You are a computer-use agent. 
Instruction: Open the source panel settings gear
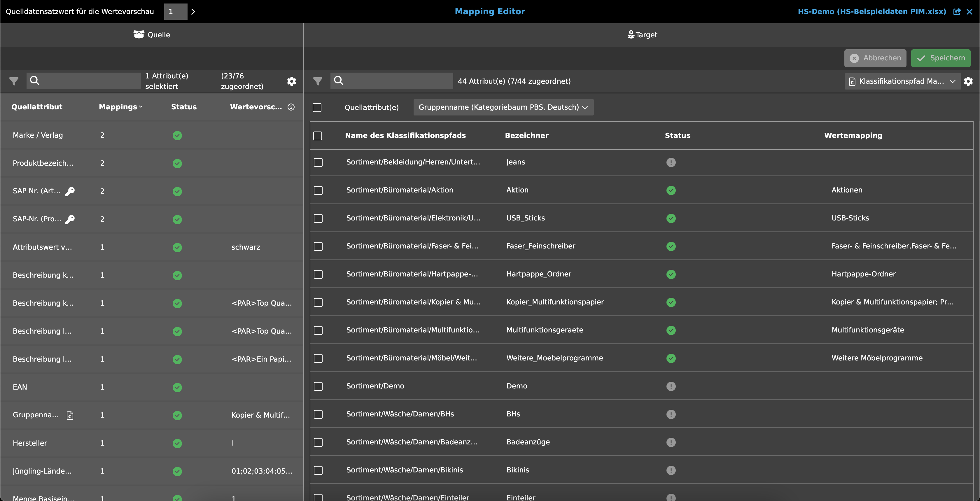click(x=291, y=81)
